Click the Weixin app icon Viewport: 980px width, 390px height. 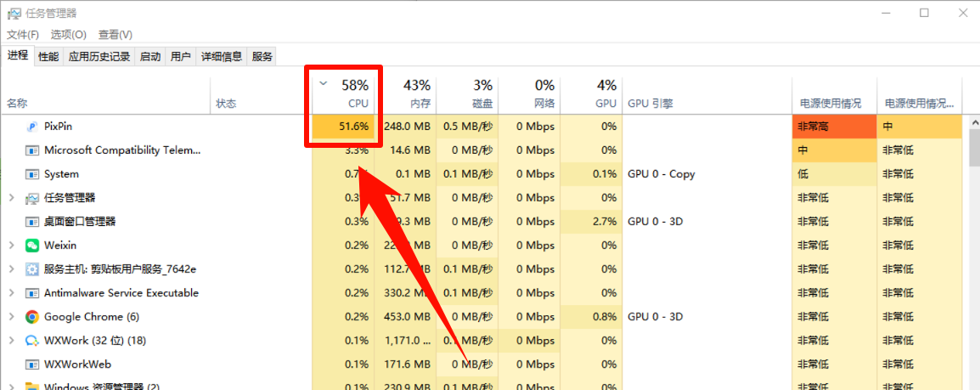click(31, 246)
